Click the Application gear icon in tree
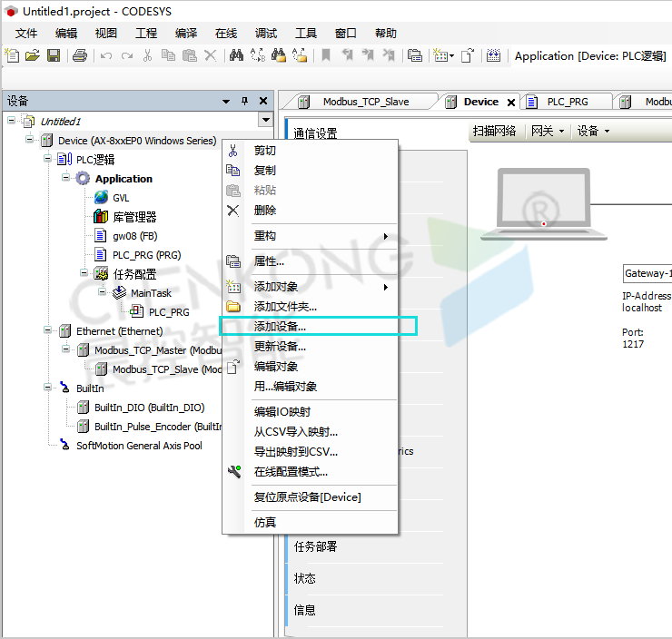 point(83,179)
